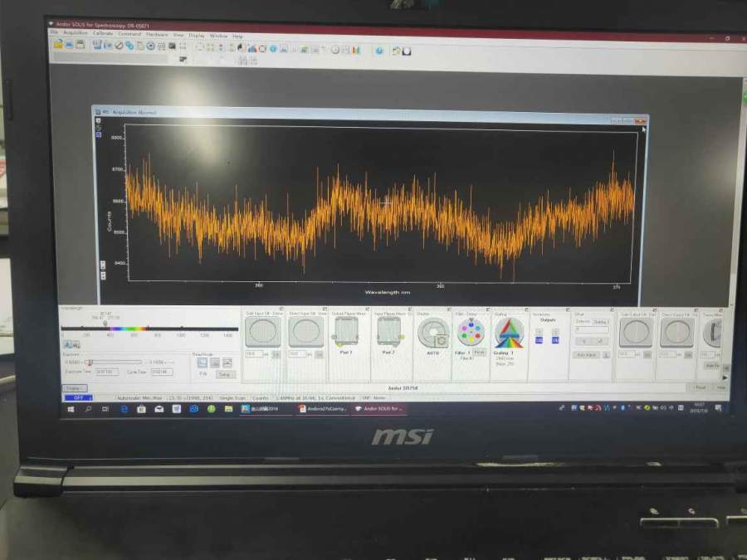This screenshot has height=560, width=747.
Task: Open the Display menu dropdown
Action: [196, 36]
